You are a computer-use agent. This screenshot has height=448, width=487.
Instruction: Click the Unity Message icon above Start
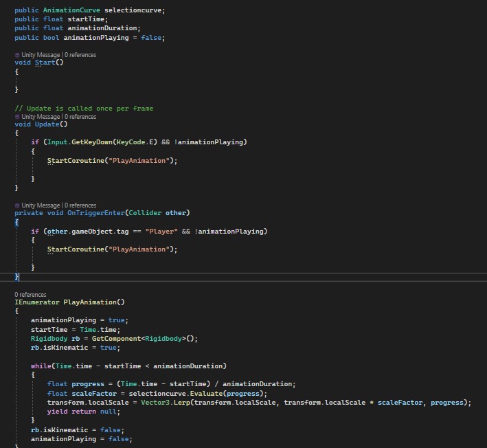[17, 54]
